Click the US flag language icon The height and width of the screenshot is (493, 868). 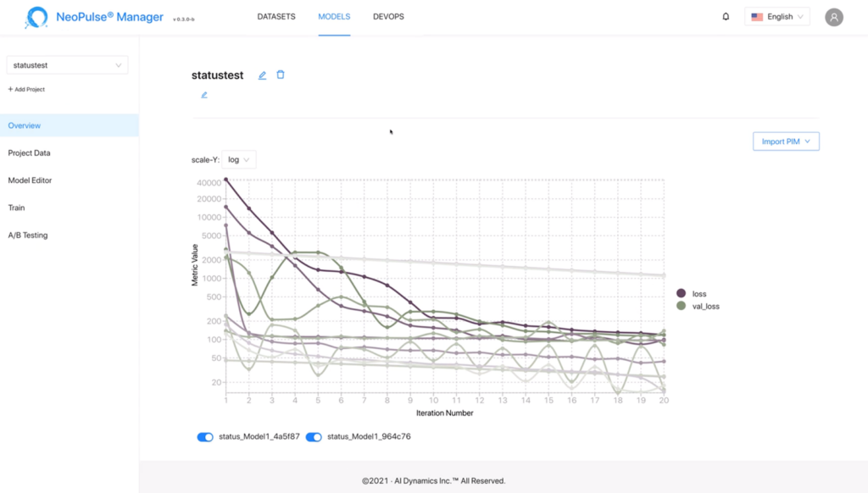757,17
